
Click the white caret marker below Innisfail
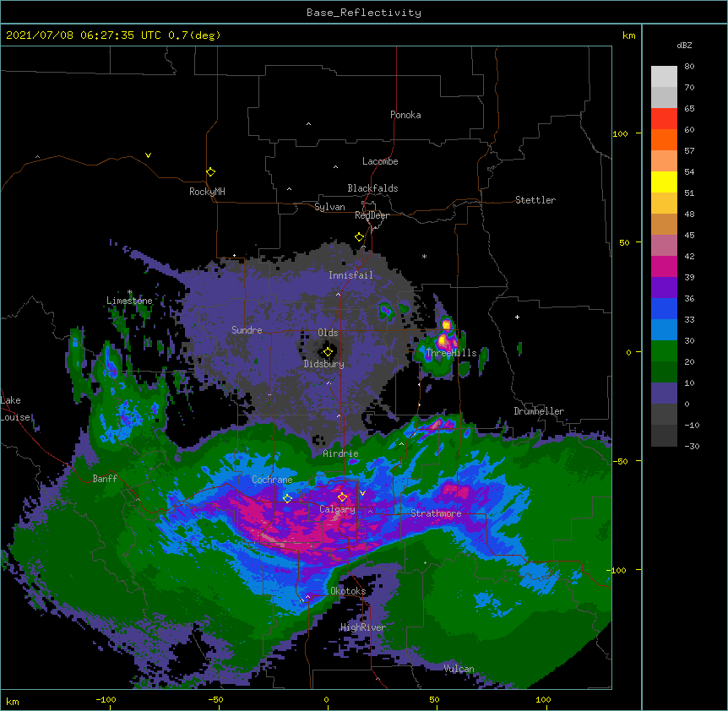(338, 294)
